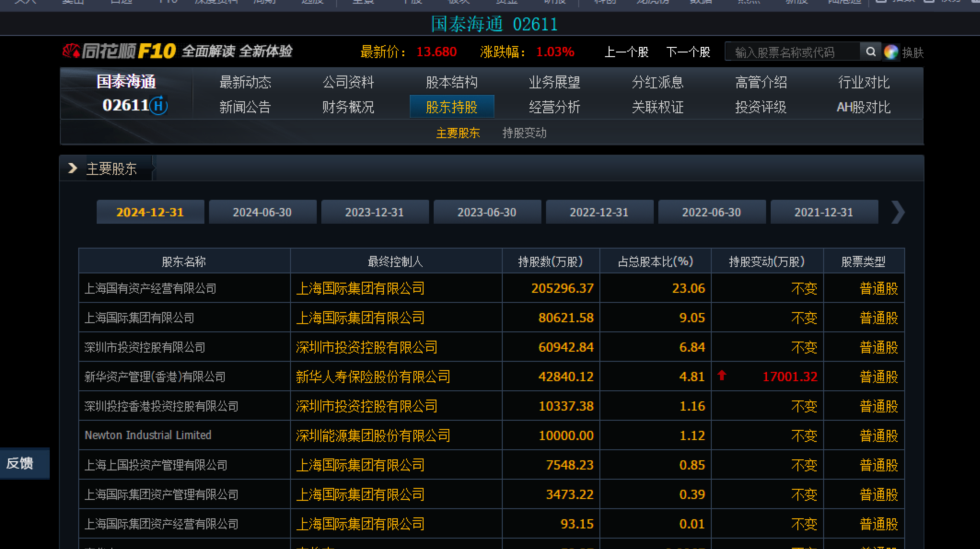Open the 股本结构 tab
This screenshot has height=549, width=980.
point(451,82)
